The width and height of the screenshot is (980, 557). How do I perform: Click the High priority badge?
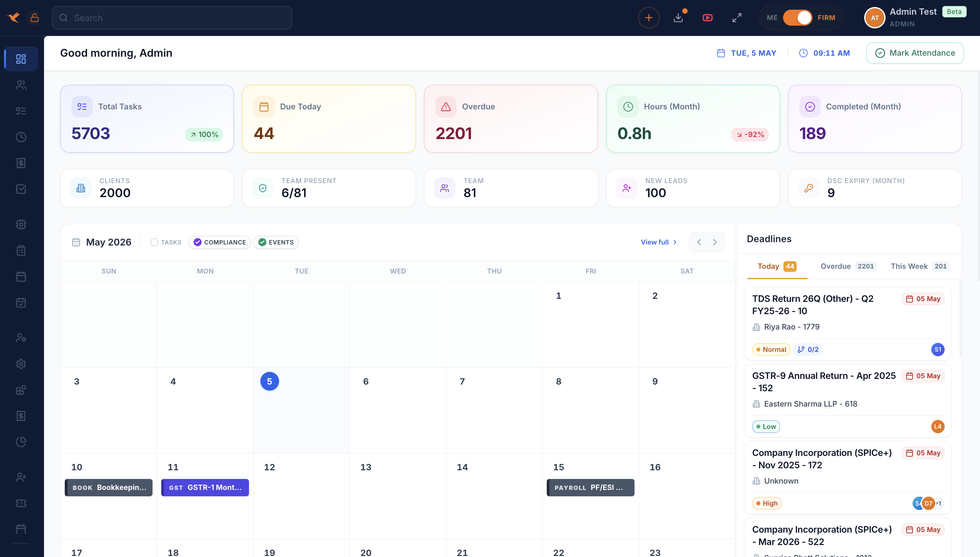pyautogui.click(x=766, y=503)
